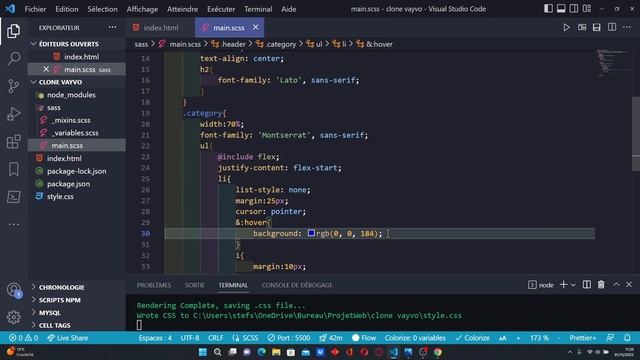Switch to the PROBLÈMES panel tab
This screenshot has height=360, width=640.
(x=154, y=285)
